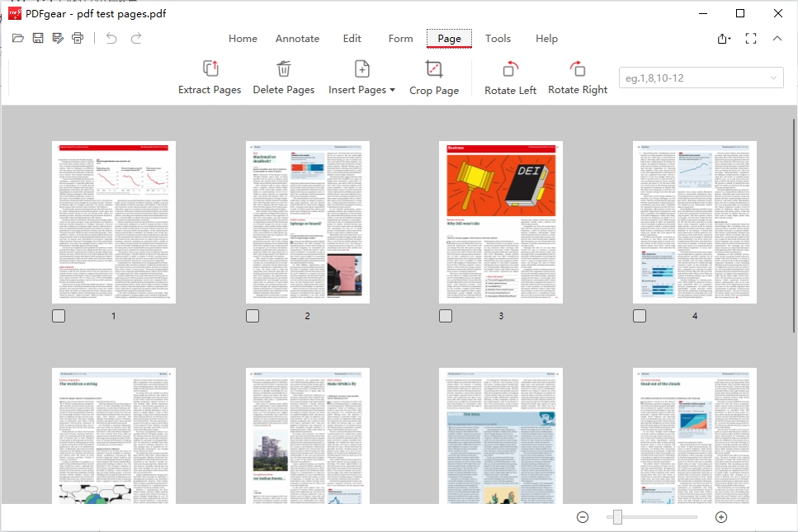Open the Tools menu
Viewport: 798px width, 532px height.
click(x=498, y=38)
